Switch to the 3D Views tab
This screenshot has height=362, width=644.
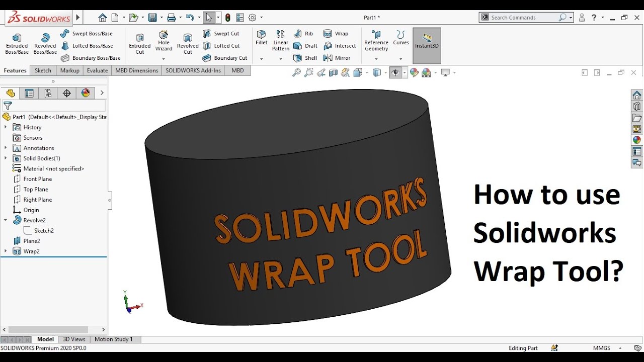click(x=74, y=339)
